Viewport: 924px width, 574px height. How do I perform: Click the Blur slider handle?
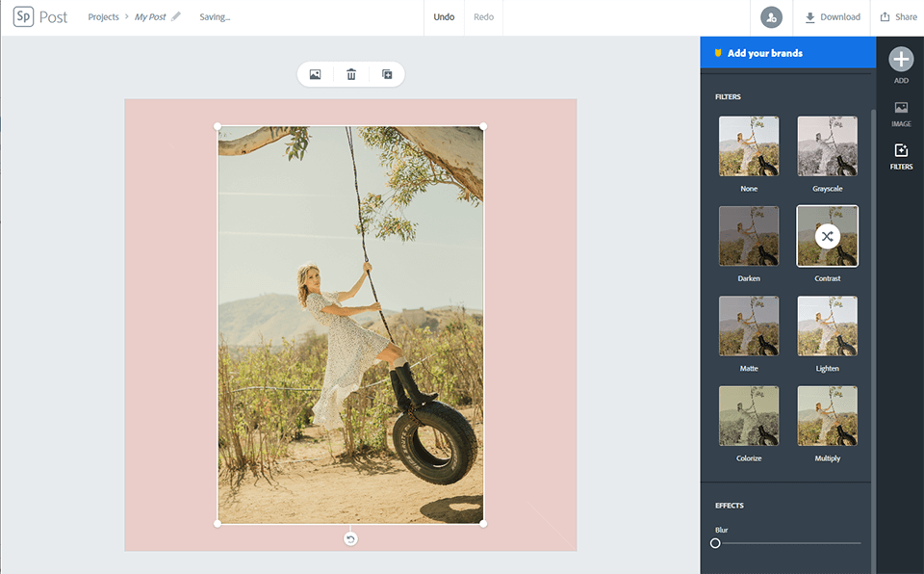tap(715, 543)
